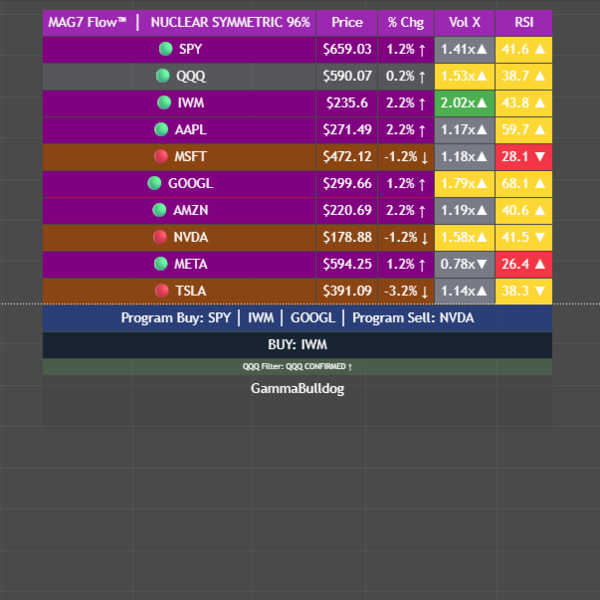This screenshot has width=600, height=600.
Task: Click the green status dot beside SPY
Action: [166, 49]
